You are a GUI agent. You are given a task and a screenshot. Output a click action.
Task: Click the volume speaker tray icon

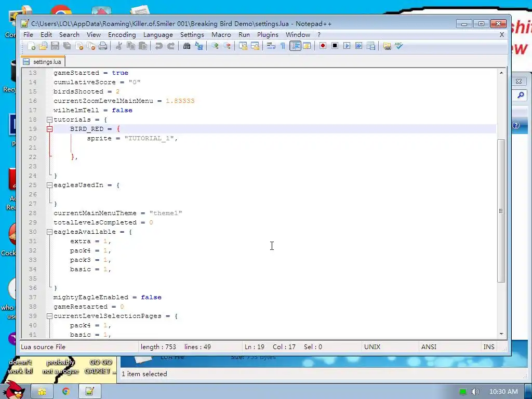[x=475, y=392]
